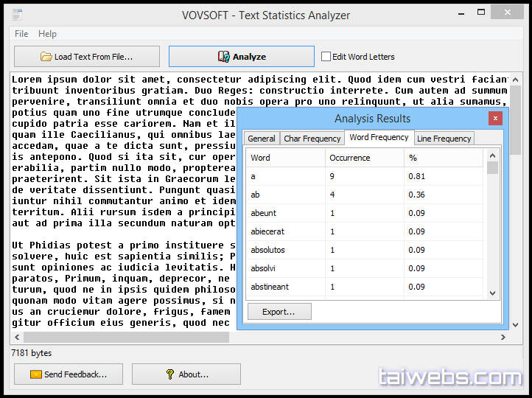This screenshot has width=532, height=398.
Task: Click scroll down arrow in results list
Action: (x=493, y=293)
